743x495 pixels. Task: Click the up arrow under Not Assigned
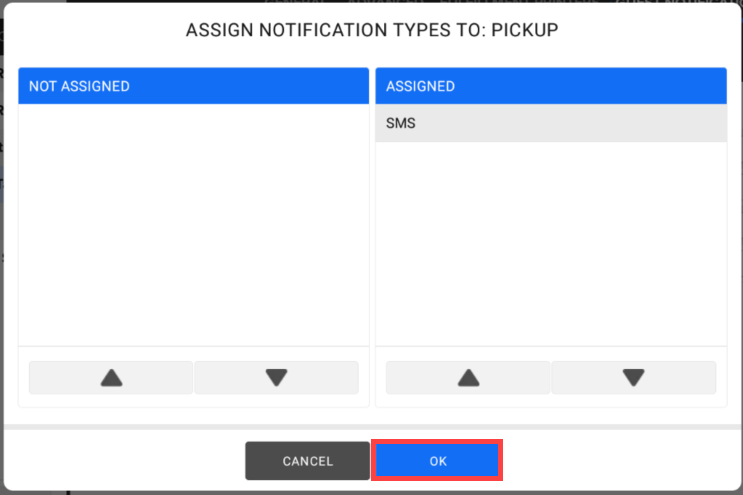(x=111, y=378)
